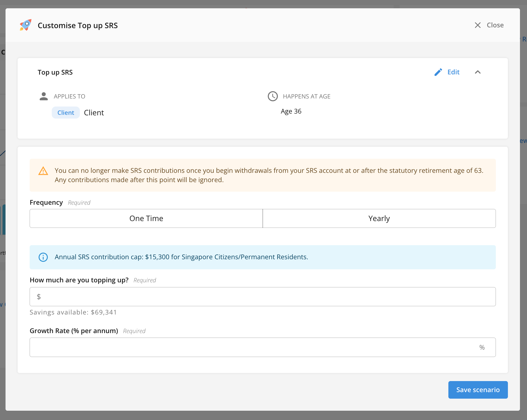Click the Close text label

tap(495, 25)
